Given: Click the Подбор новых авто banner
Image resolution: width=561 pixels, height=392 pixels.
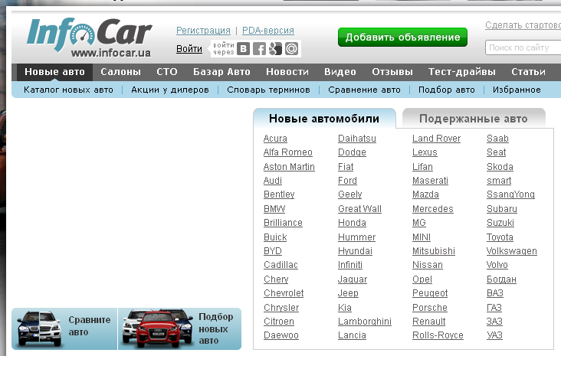Looking at the screenshot, I should 179,328.
